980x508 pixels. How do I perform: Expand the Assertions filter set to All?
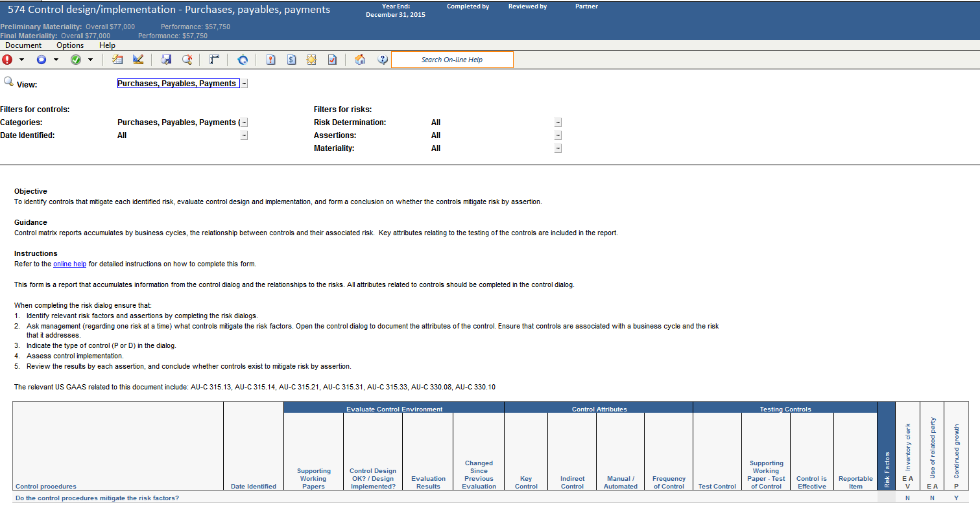pos(557,135)
